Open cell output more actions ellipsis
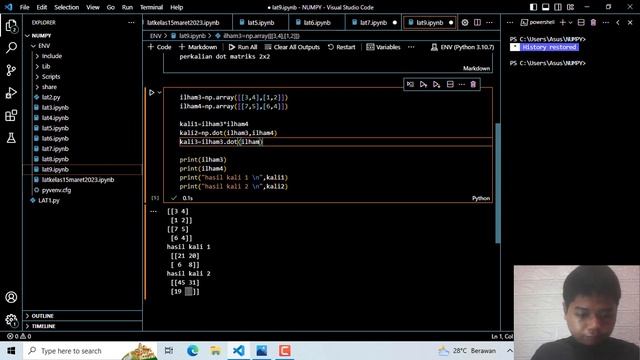 [153, 211]
